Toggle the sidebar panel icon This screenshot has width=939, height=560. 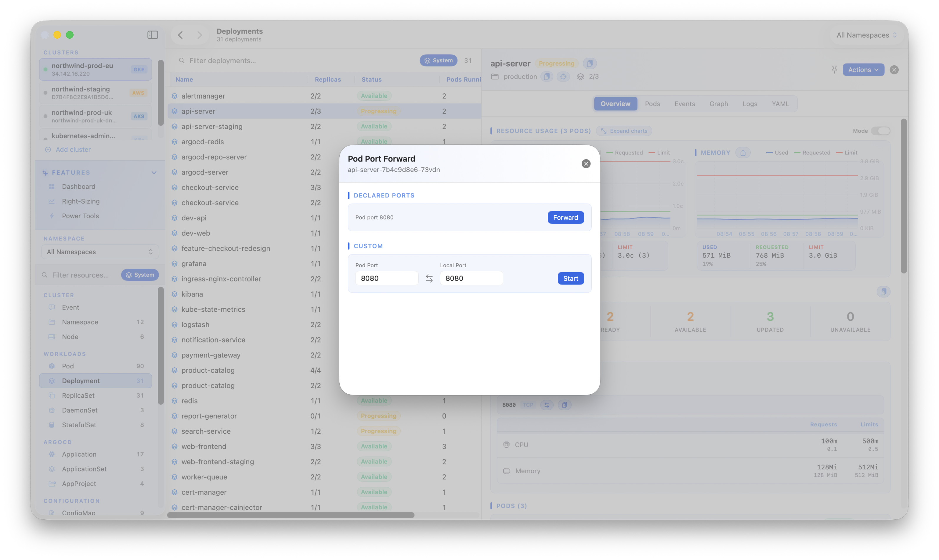[152, 35]
